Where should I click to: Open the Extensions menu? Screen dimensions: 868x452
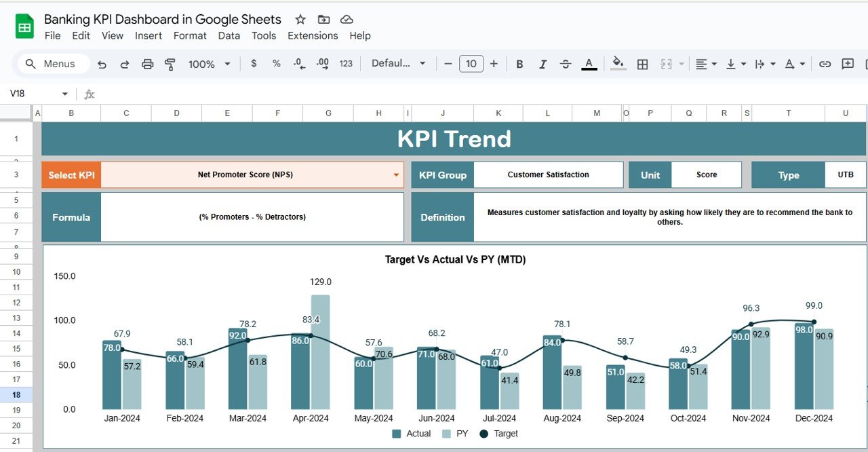pyautogui.click(x=313, y=35)
